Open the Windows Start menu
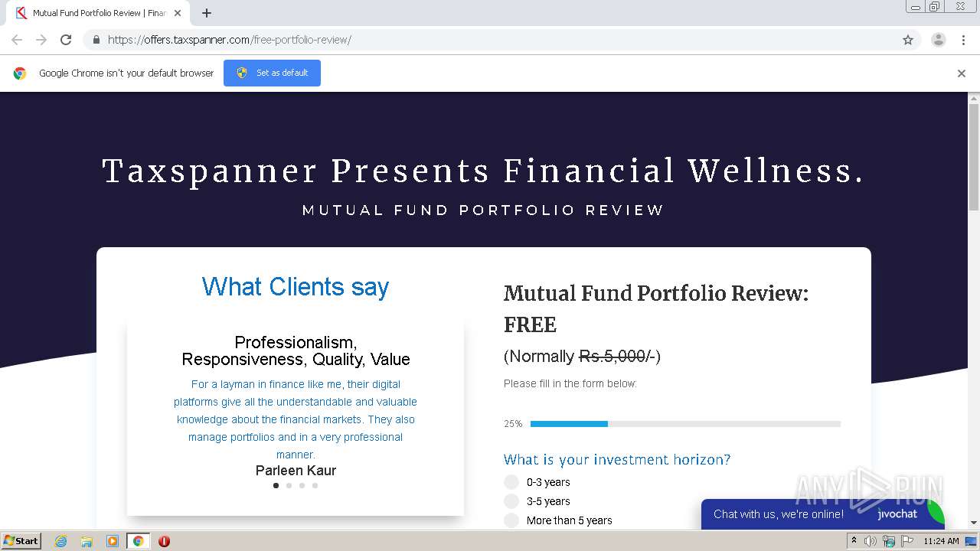 click(21, 541)
